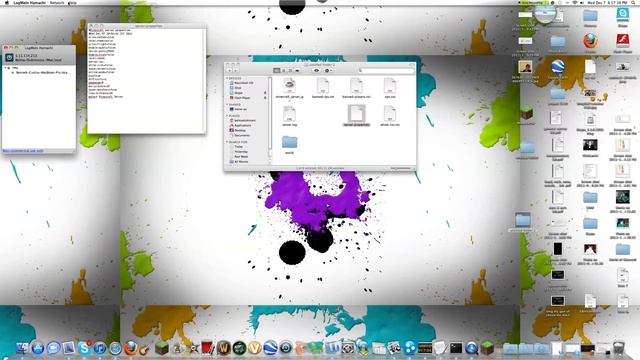
Task: Open Documents in Finder sidebar
Action: [240, 135]
